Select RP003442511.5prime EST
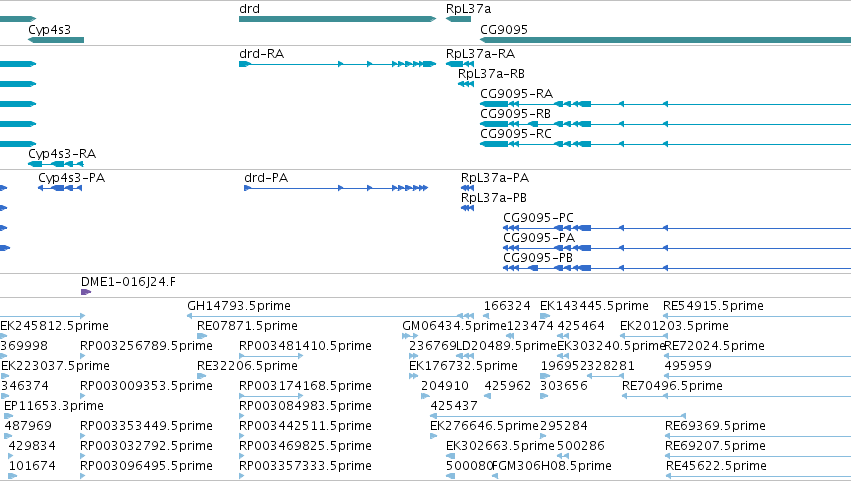The image size is (851, 481). [242, 436]
